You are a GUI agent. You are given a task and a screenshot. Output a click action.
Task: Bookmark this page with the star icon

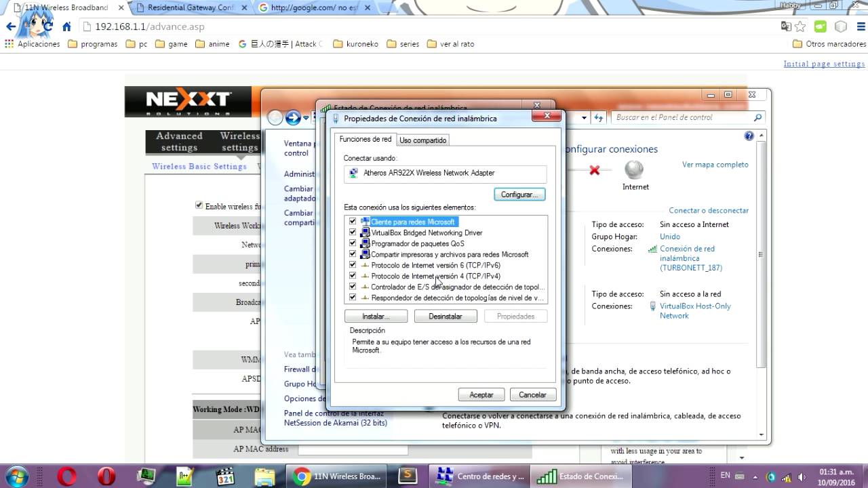(x=800, y=26)
